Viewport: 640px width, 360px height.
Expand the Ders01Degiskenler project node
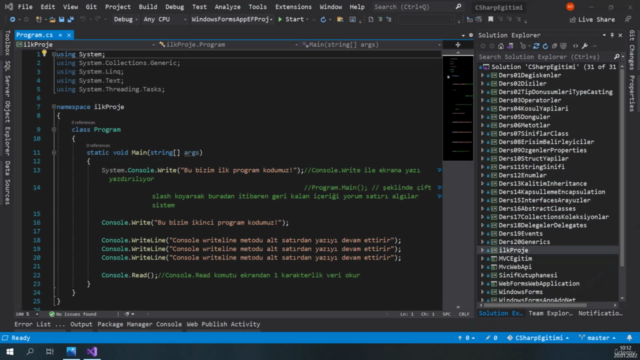[482, 76]
